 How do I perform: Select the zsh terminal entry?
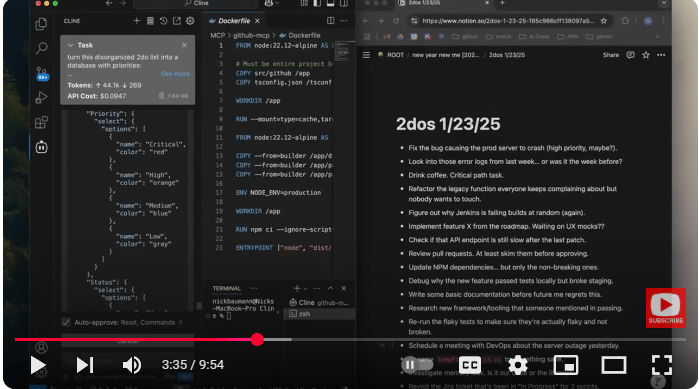[319, 314]
